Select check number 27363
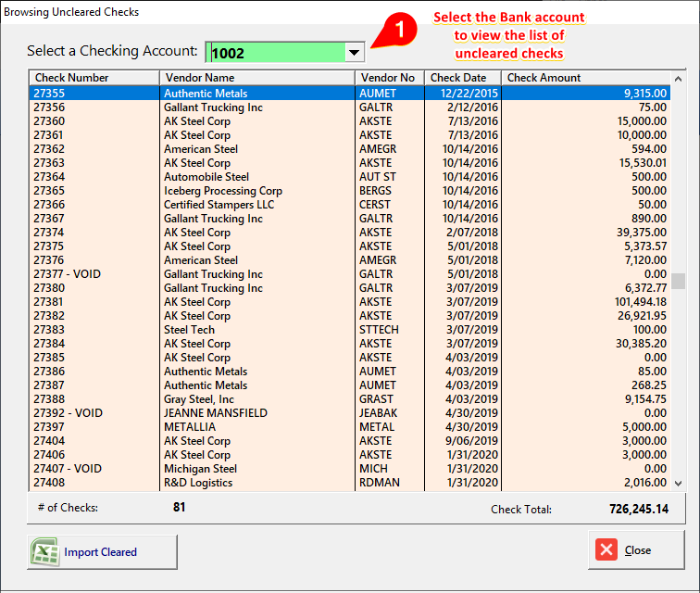 click(49, 163)
